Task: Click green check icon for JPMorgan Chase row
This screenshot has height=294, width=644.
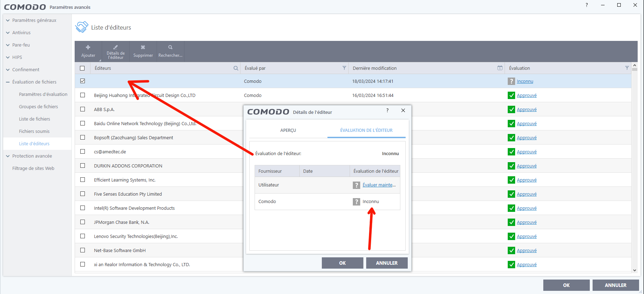Action: pos(511,222)
